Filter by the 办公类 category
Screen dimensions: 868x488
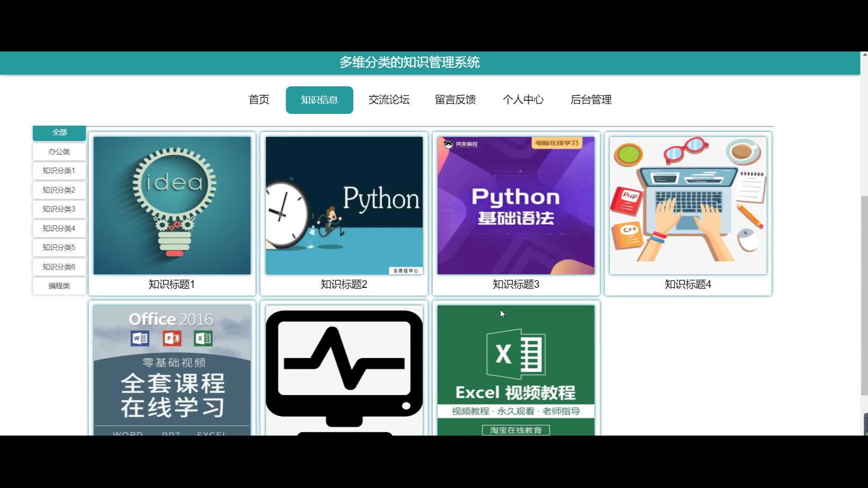[59, 152]
